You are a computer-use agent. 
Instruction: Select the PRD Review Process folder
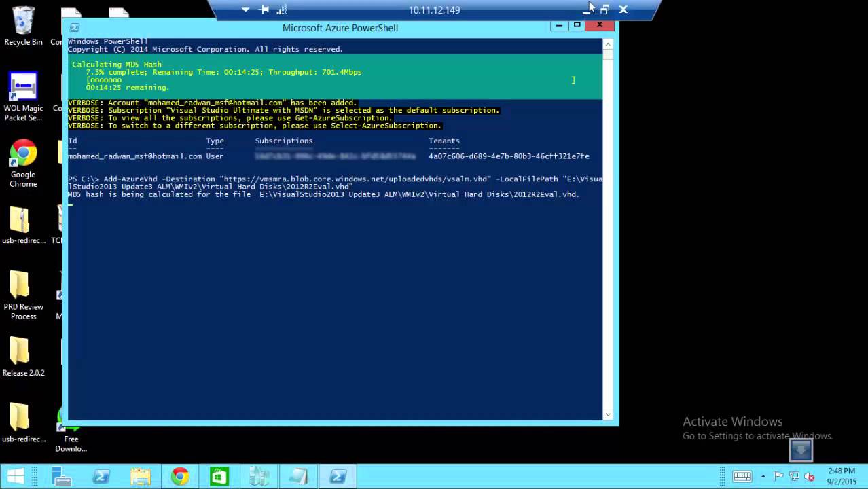point(23,295)
